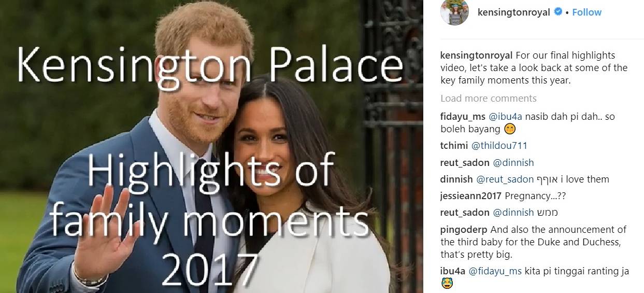Play the family moments 2017 video
The width and height of the screenshot is (644, 293).
[x=212, y=146]
